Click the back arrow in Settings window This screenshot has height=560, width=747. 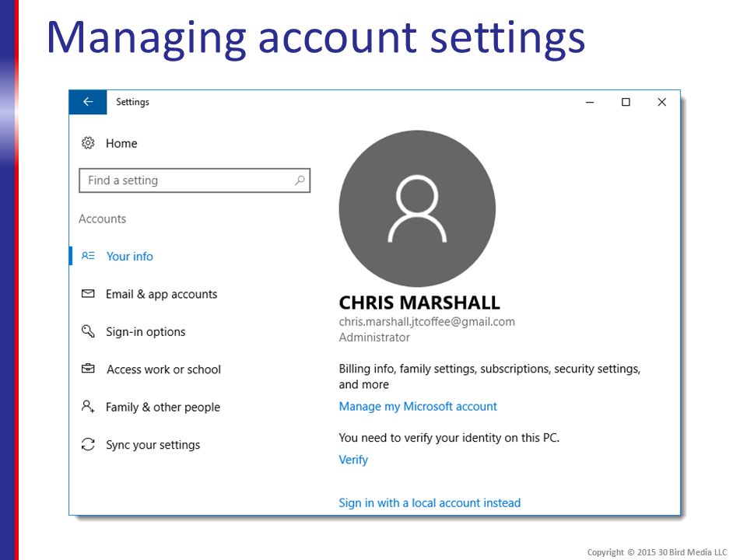coord(88,102)
